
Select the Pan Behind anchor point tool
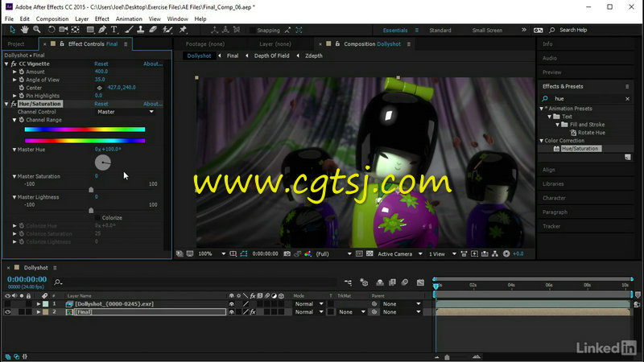[76, 30]
